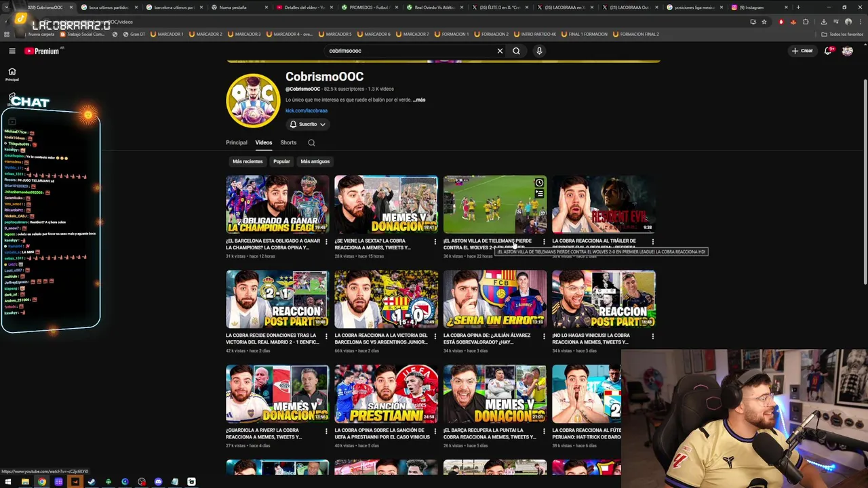This screenshot has width=868, height=488.
Task: Open Steam from the taskbar
Action: [x=92, y=482]
